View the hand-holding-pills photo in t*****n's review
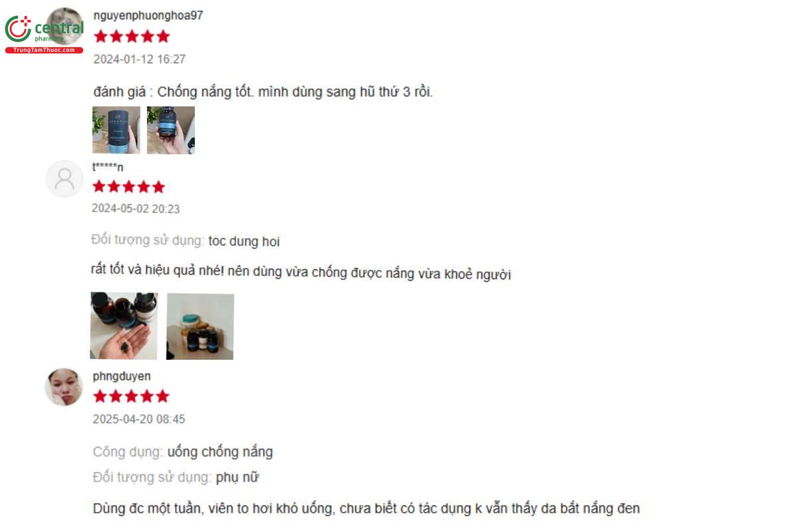The image size is (798, 532). (124, 326)
